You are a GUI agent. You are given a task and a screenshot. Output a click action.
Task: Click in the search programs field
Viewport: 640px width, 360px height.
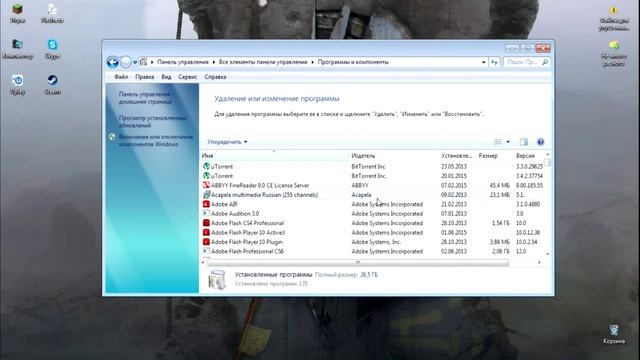[x=523, y=62]
